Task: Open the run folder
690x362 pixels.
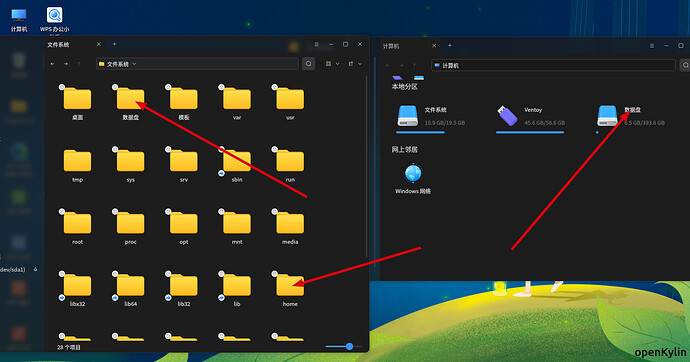Action: [290, 161]
